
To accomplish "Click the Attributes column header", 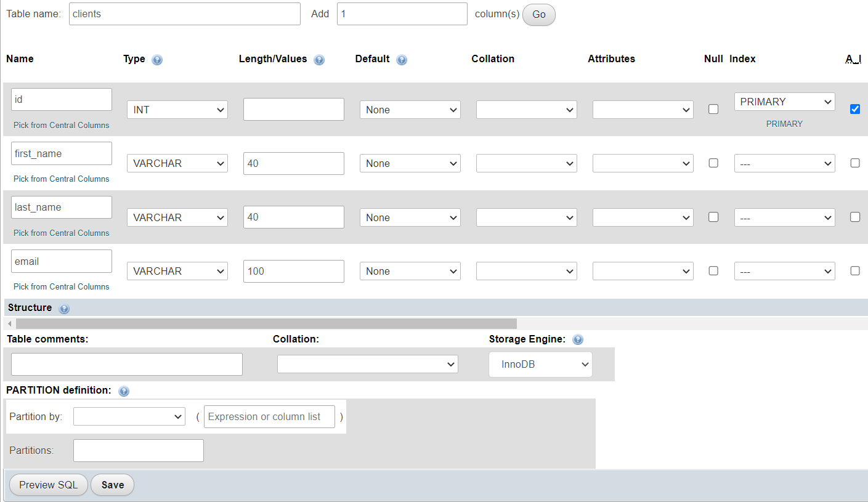I will pos(611,59).
